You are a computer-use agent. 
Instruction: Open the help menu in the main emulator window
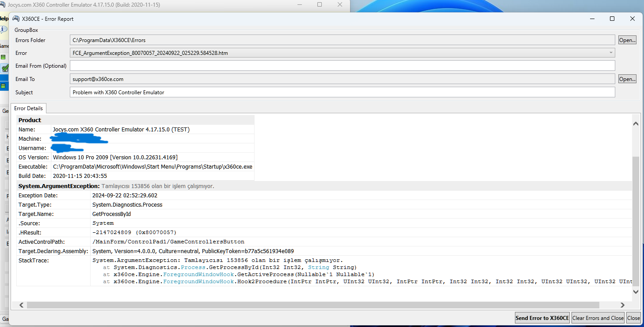(4, 19)
